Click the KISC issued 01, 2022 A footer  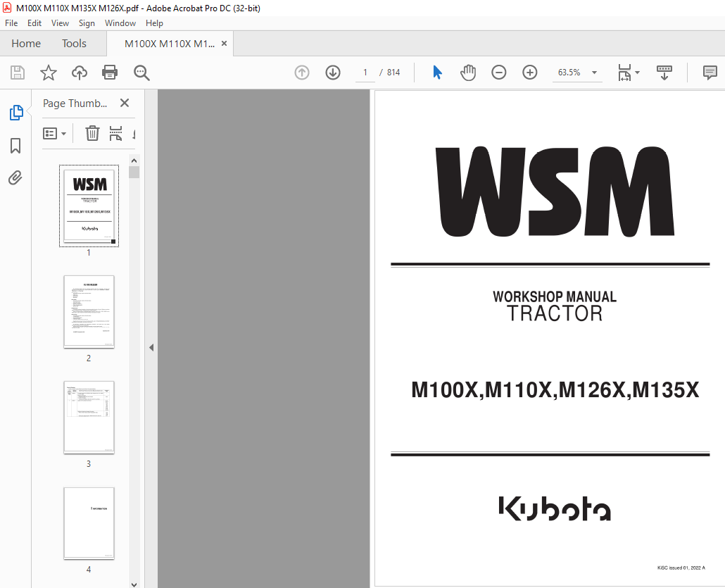pyautogui.click(x=681, y=568)
